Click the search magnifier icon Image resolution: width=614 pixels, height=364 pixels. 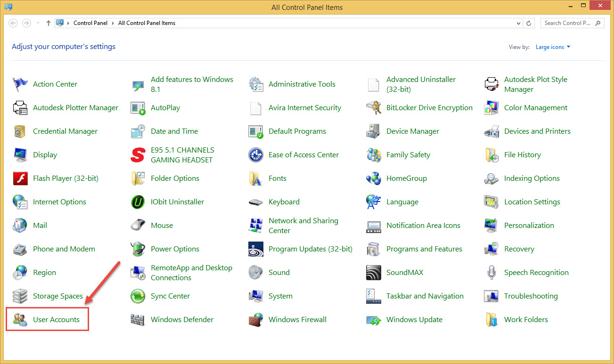(x=598, y=23)
